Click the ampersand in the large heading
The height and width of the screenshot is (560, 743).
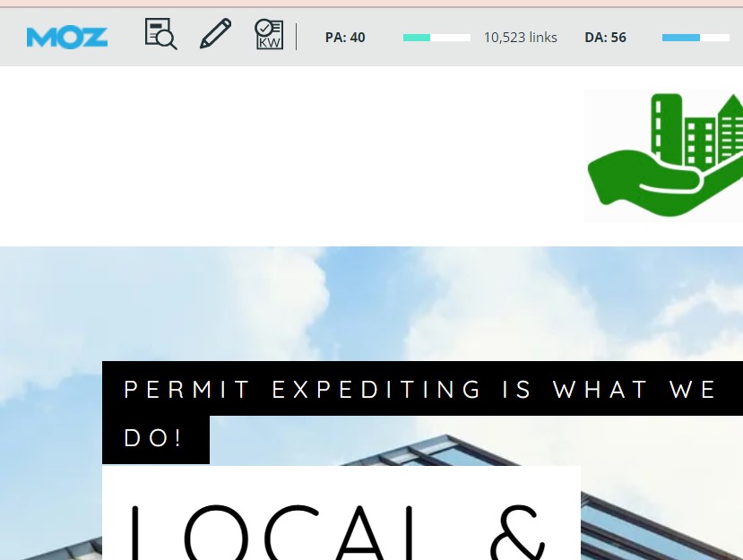(517, 535)
